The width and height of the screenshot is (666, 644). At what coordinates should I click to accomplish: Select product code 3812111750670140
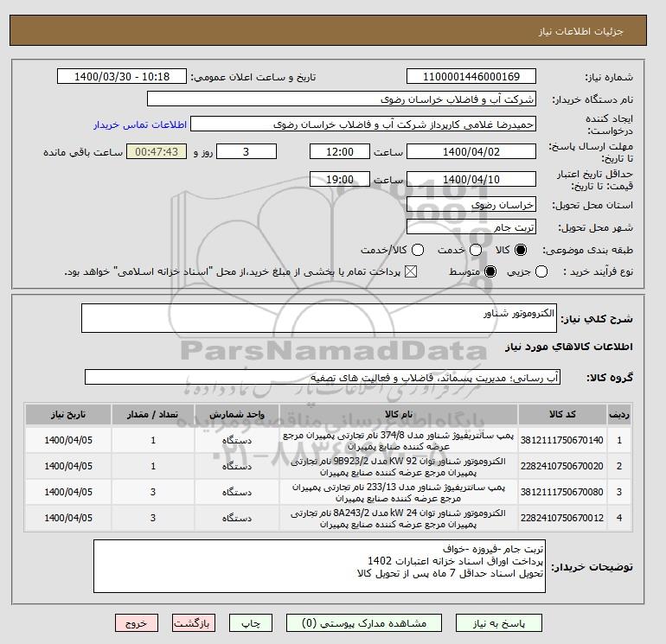[x=562, y=440]
